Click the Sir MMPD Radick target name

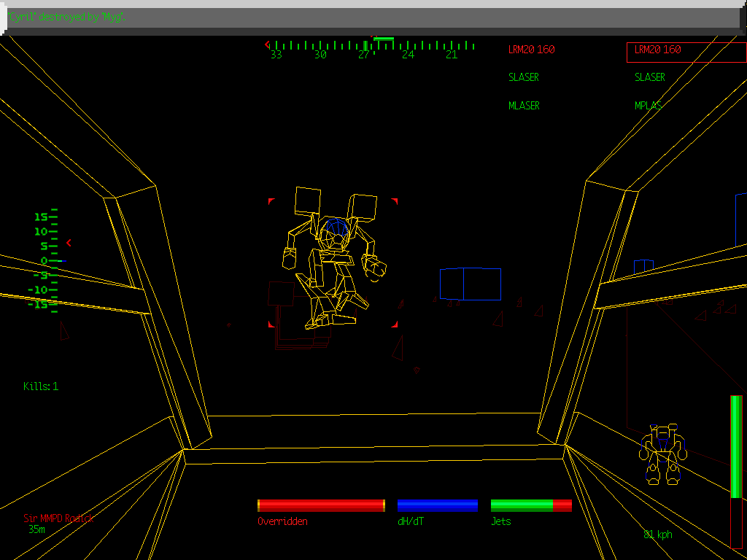(58, 518)
